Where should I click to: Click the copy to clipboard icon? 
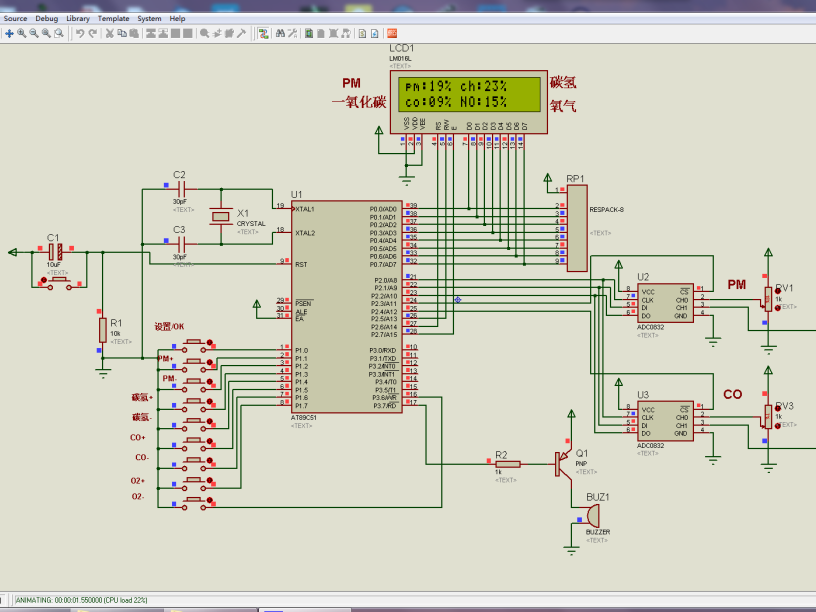click(122, 33)
